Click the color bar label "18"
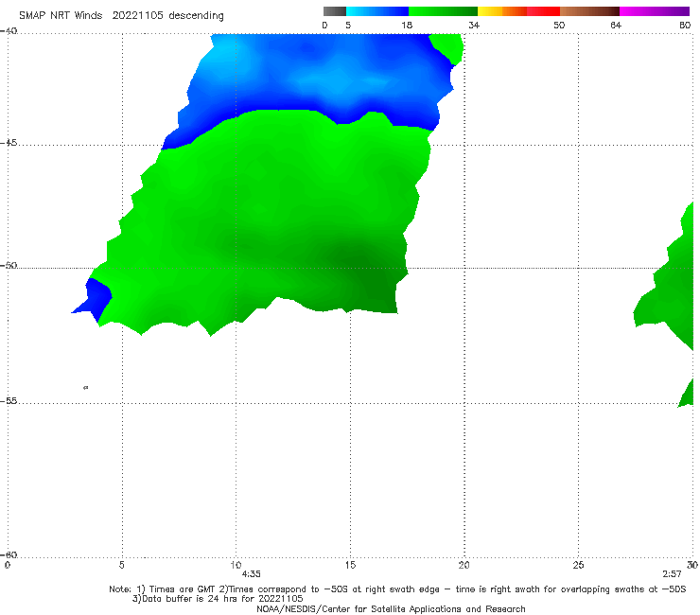Screen dimensions: 700x615 (407, 25)
